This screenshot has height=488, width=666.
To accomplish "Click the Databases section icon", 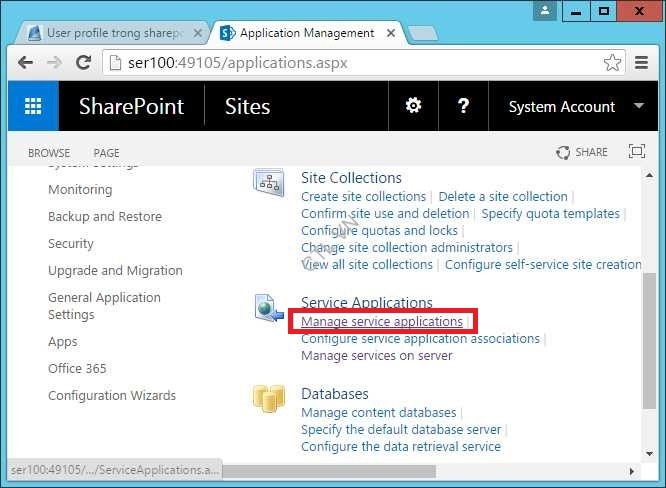I will (268, 399).
